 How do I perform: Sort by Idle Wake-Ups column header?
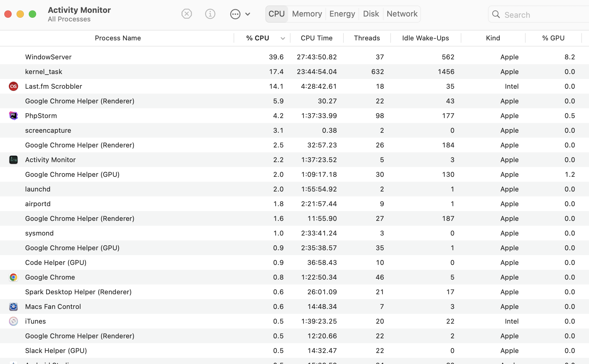coord(426,38)
